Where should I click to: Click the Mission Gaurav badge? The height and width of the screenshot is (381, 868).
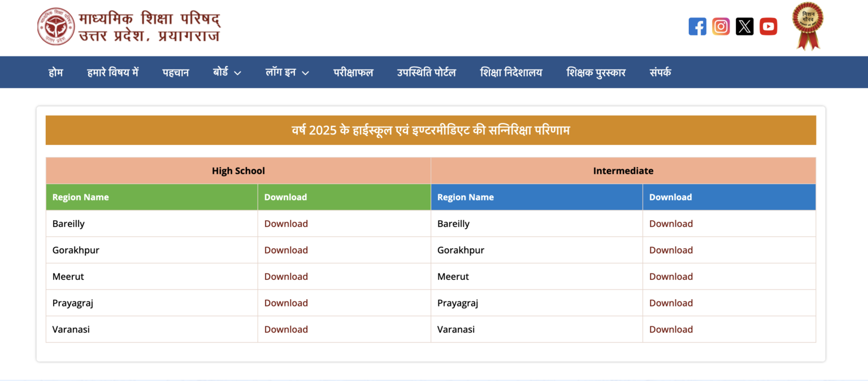point(808,26)
